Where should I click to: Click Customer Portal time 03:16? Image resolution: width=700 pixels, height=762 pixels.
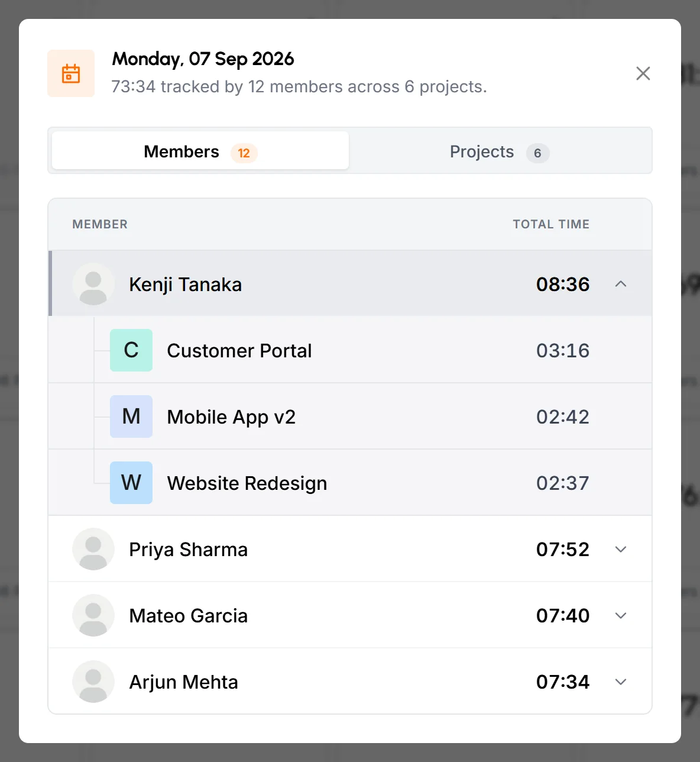[x=563, y=351]
